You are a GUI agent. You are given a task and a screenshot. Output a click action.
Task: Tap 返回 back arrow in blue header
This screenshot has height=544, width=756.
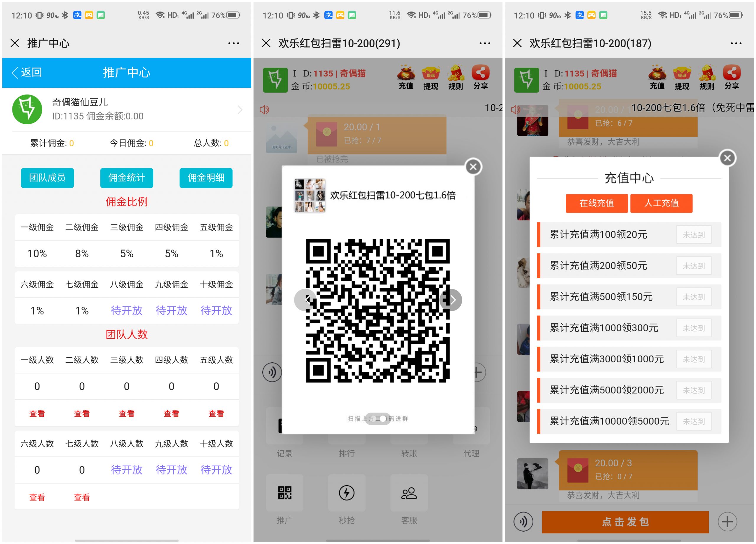tap(27, 72)
